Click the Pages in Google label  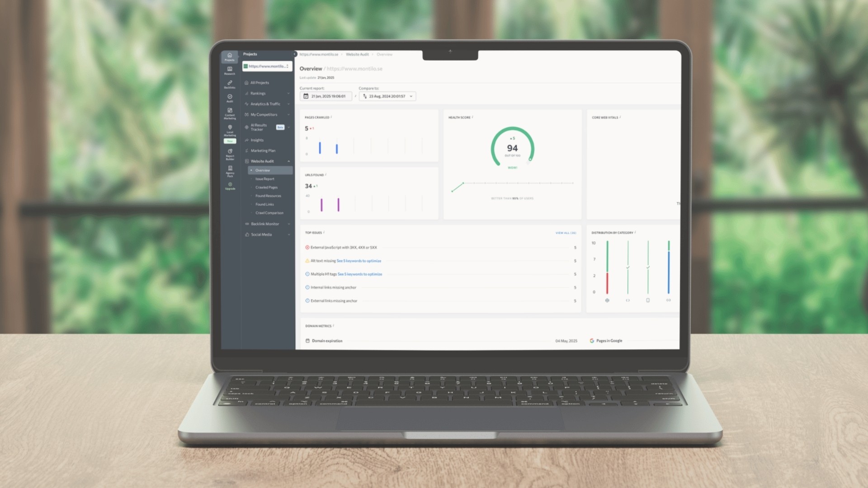coord(609,341)
